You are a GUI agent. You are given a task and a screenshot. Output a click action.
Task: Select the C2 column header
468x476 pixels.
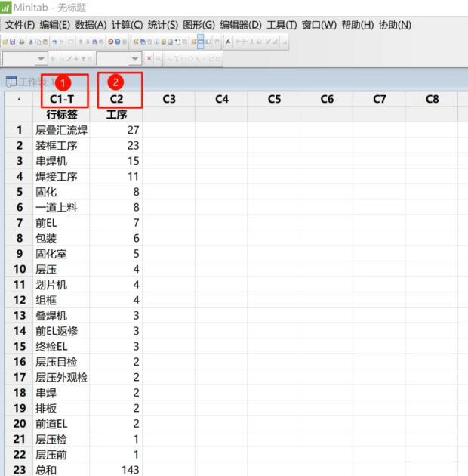click(116, 99)
